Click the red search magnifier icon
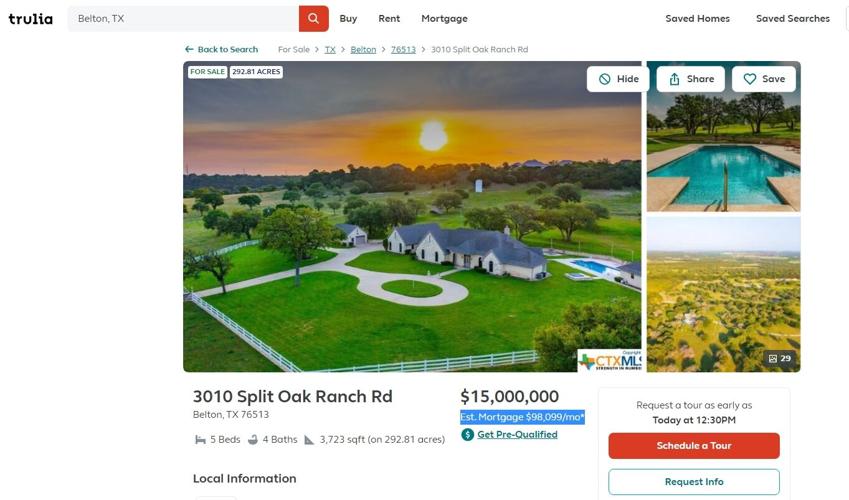Viewport: 849px width, 500px height. click(x=314, y=18)
